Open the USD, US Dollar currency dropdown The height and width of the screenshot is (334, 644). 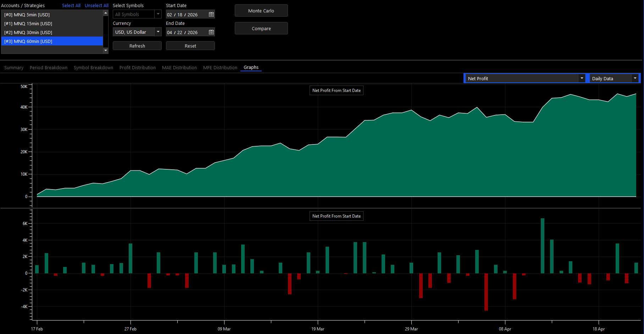click(x=137, y=32)
